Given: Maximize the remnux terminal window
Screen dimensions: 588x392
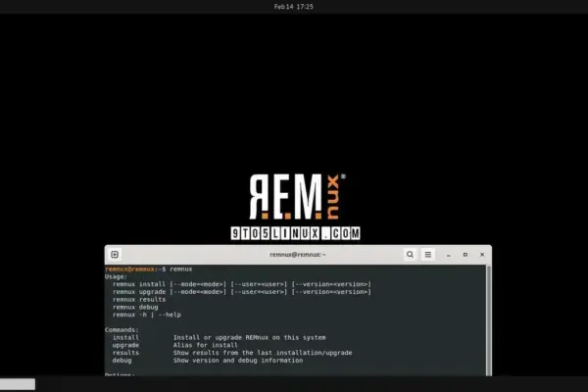Looking at the screenshot, I should point(465,255).
